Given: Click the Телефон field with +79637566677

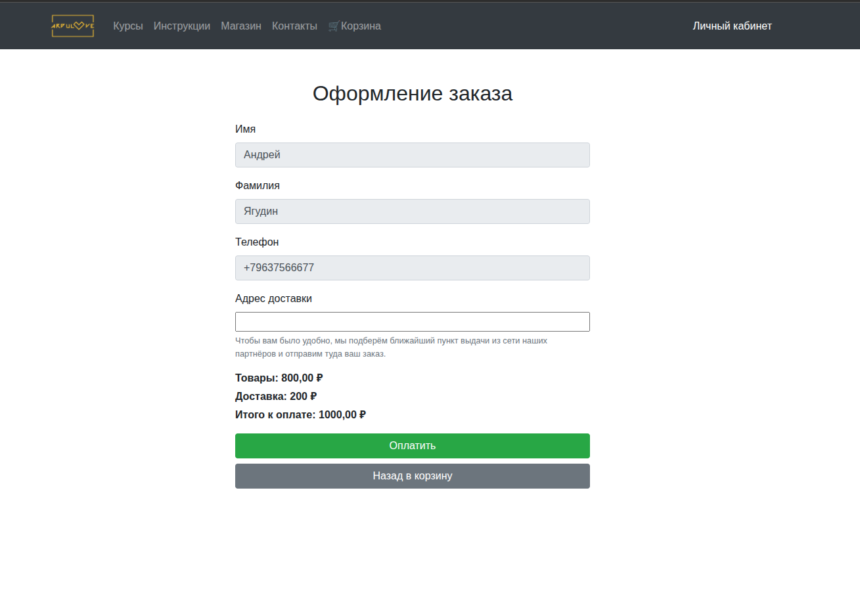Looking at the screenshot, I should [x=412, y=268].
